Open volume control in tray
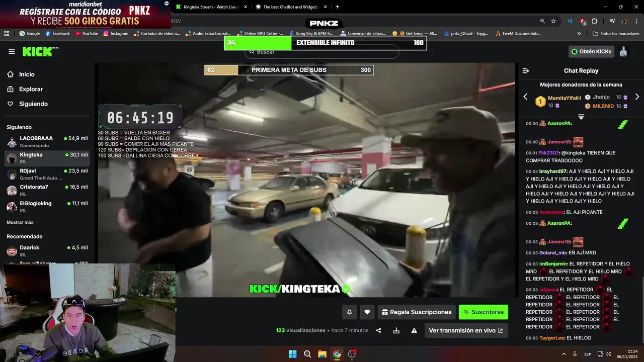This screenshot has width=644, height=362. (x=608, y=354)
